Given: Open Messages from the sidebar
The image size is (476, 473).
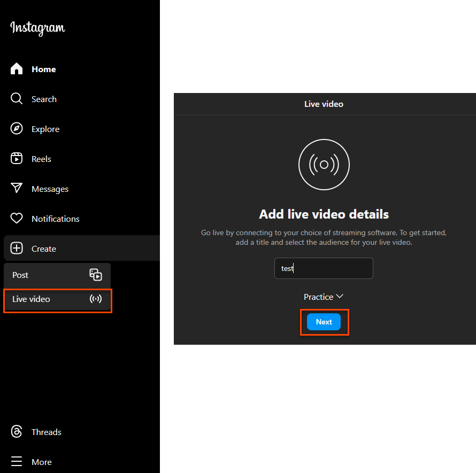Looking at the screenshot, I should 50,189.
